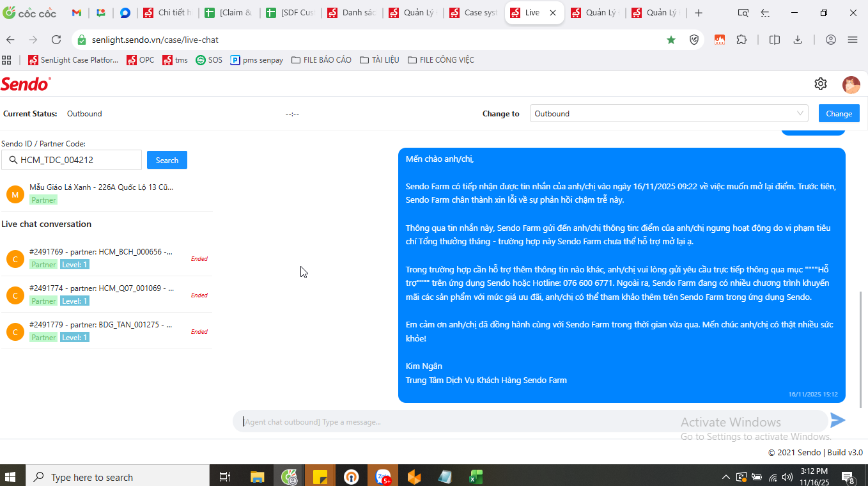Open the red chart extension icon
868x486 pixels.
720,40
